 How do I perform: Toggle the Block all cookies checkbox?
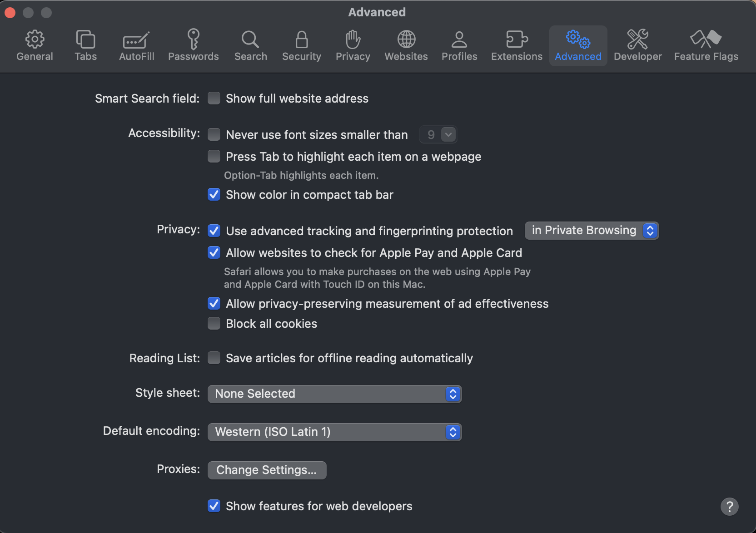(214, 324)
